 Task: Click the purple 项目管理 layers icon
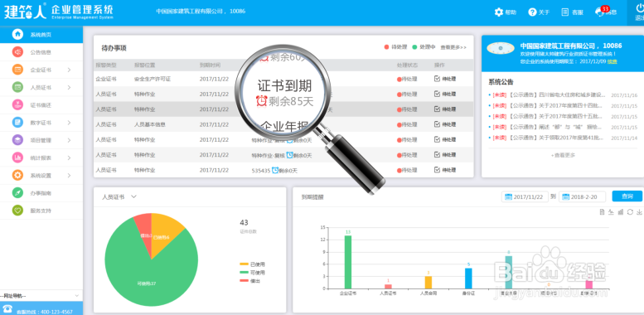click(17, 140)
